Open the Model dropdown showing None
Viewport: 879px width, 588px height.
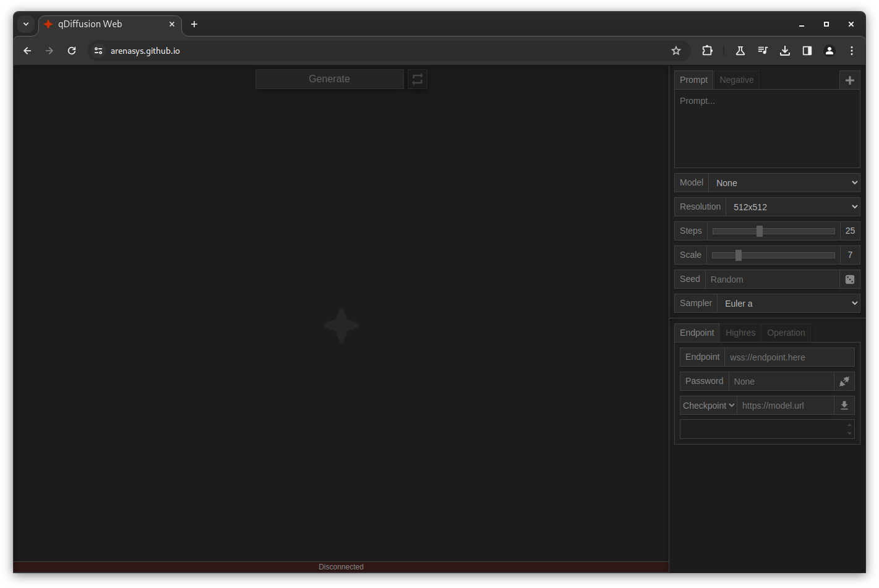coord(784,183)
